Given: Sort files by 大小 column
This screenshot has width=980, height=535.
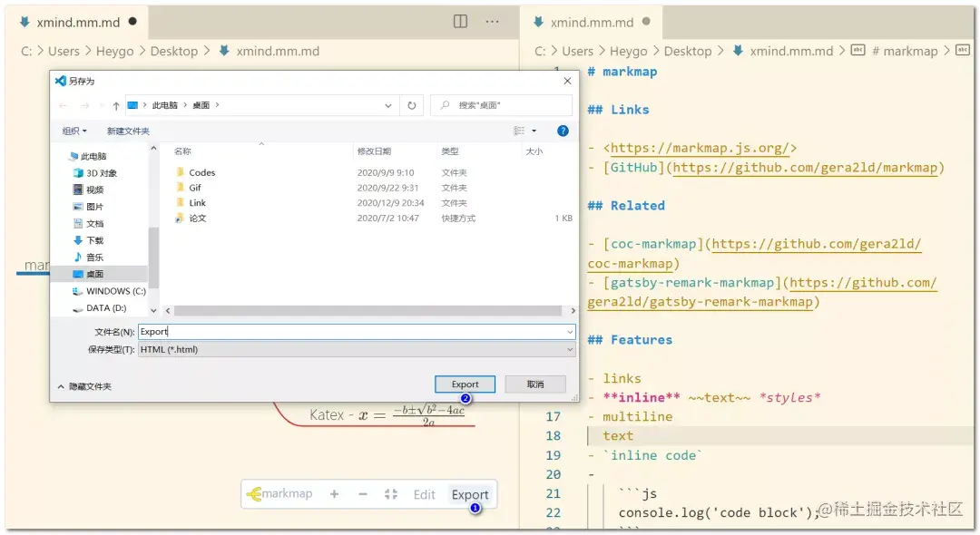Looking at the screenshot, I should point(534,151).
